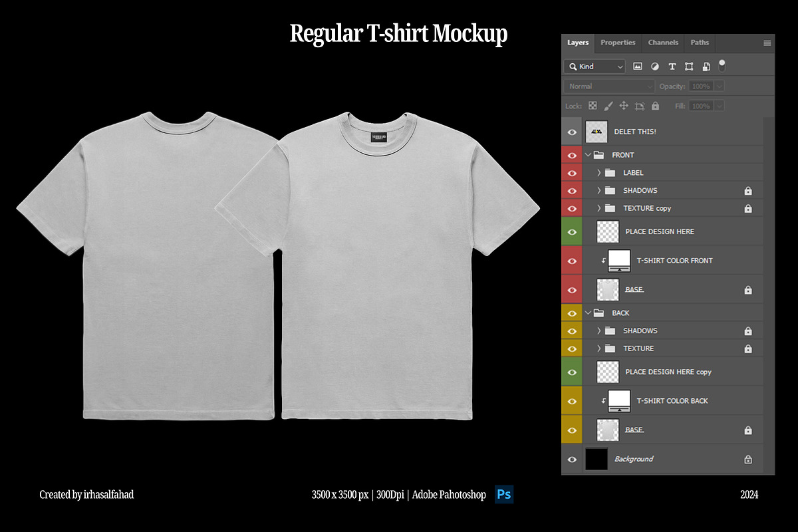
Task: Click the Lock all padlock icon
Action: [655, 106]
